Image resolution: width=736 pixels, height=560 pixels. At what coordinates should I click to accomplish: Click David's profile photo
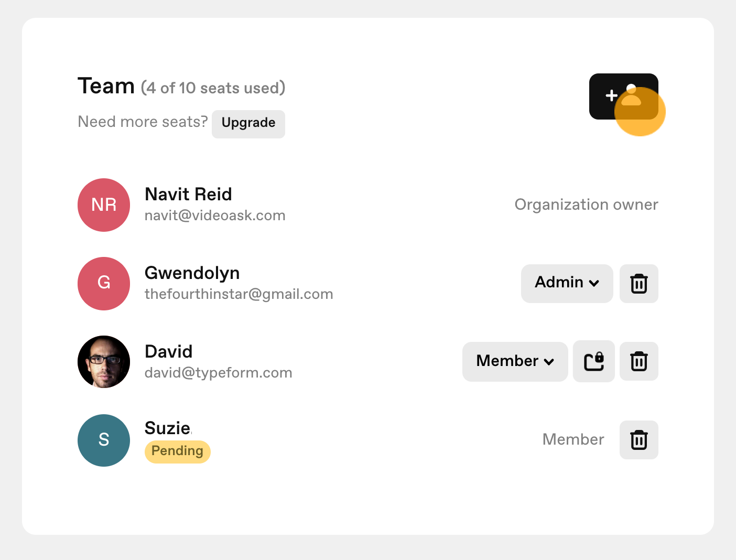[x=104, y=362]
